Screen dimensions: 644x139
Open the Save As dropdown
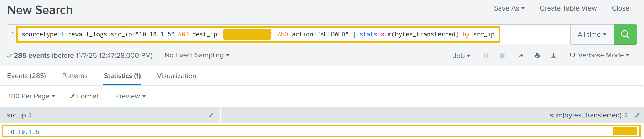pyautogui.click(x=509, y=8)
